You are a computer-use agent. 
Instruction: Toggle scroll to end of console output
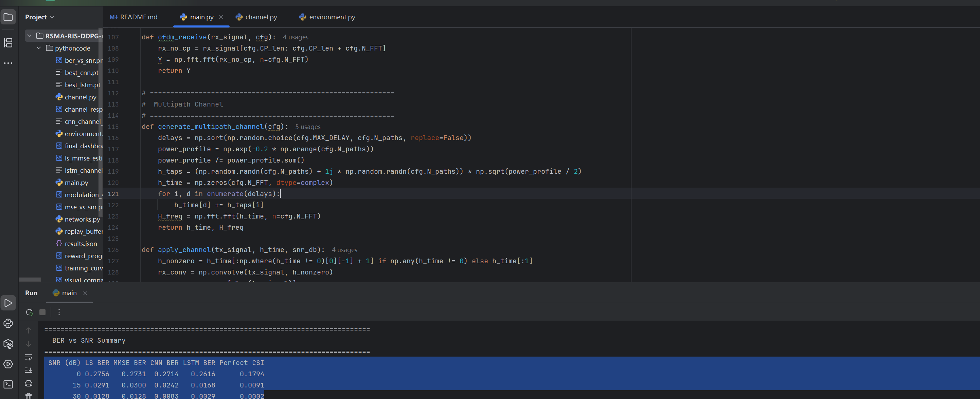click(x=29, y=370)
